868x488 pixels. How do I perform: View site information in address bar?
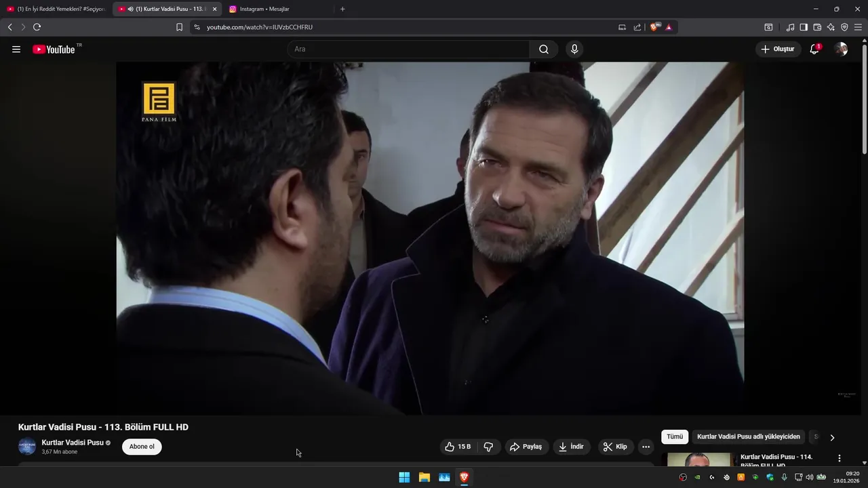tap(197, 27)
